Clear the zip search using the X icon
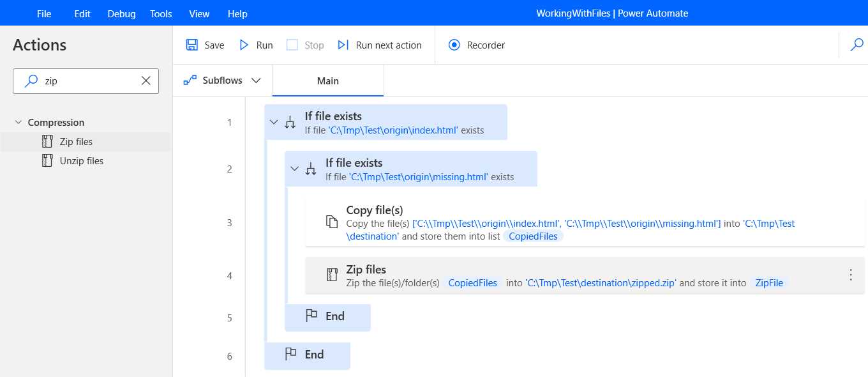868x377 pixels. click(146, 81)
